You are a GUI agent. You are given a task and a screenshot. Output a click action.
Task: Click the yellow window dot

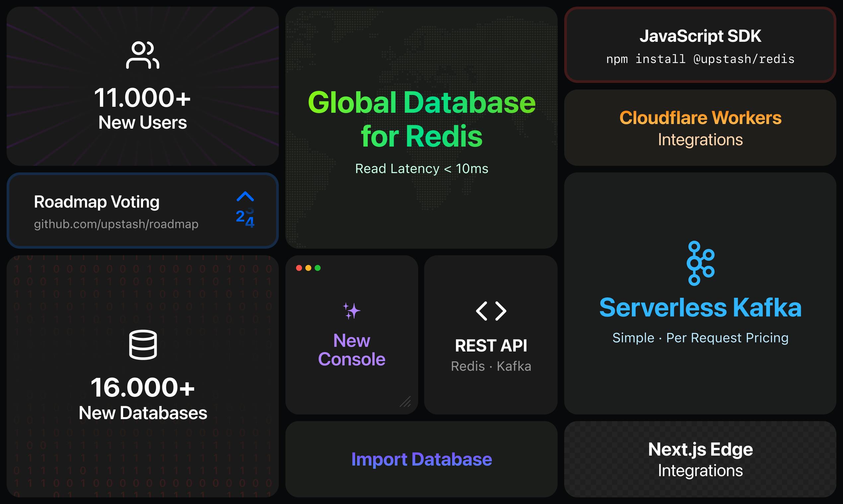click(308, 268)
